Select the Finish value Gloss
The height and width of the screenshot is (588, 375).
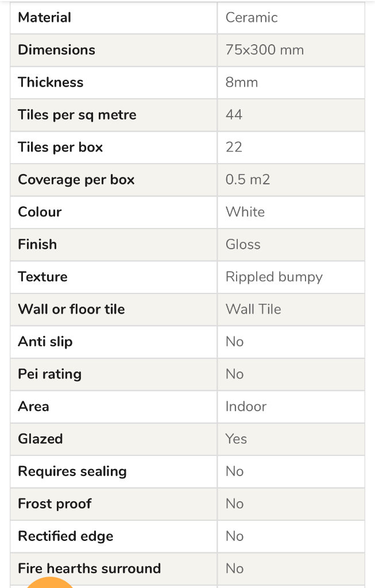[x=243, y=244]
